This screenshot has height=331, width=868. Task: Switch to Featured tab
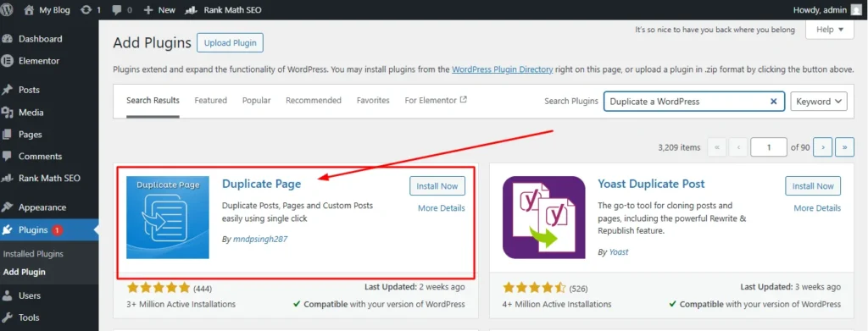click(211, 101)
